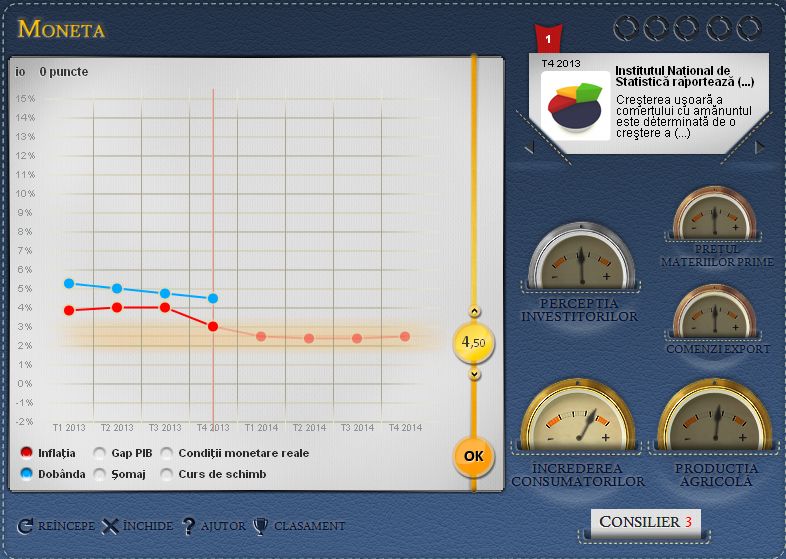
Task: Enable the Gap PIB series
Action: click(100, 453)
